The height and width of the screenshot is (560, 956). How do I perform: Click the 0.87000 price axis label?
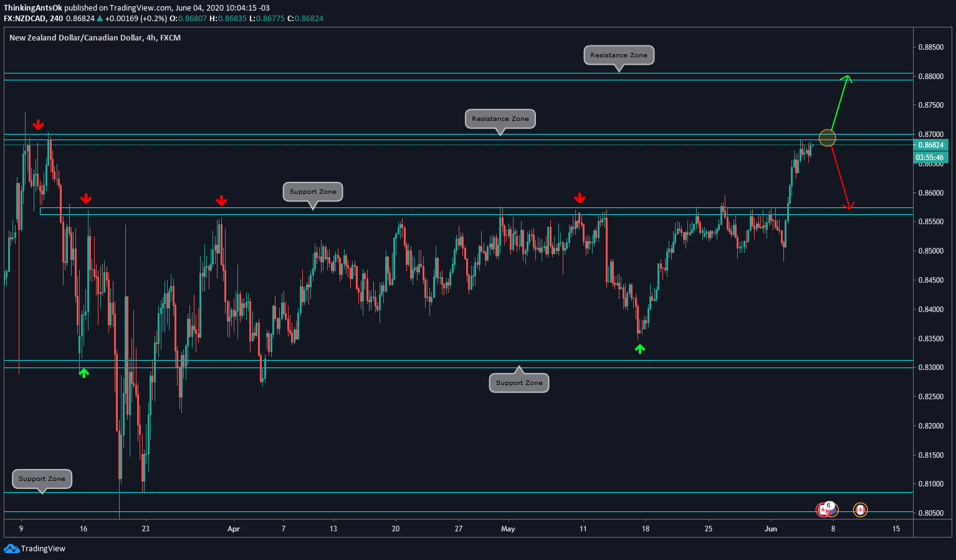pyautogui.click(x=930, y=135)
